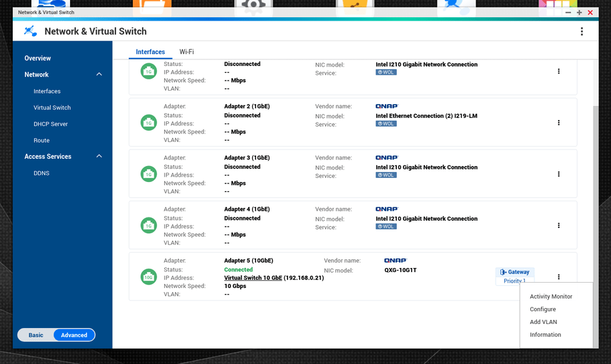Maximize the window with the plus button
Viewport: 611px width, 364px height.
[580, 13]
